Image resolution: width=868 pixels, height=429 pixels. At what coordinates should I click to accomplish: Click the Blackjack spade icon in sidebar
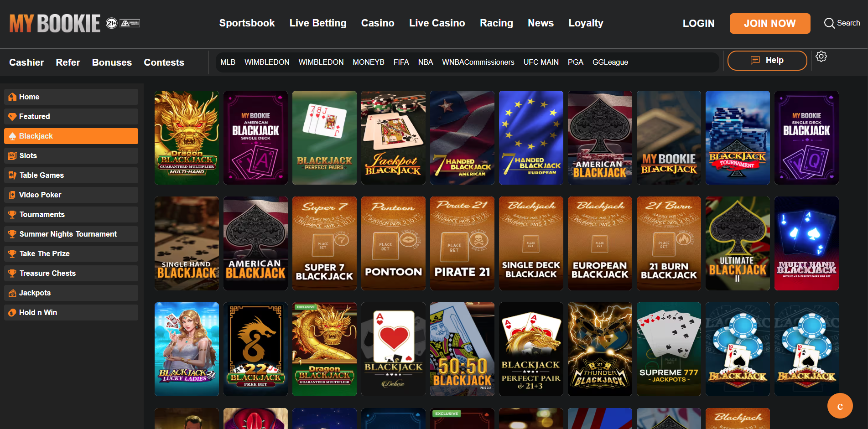click(12, 136)
